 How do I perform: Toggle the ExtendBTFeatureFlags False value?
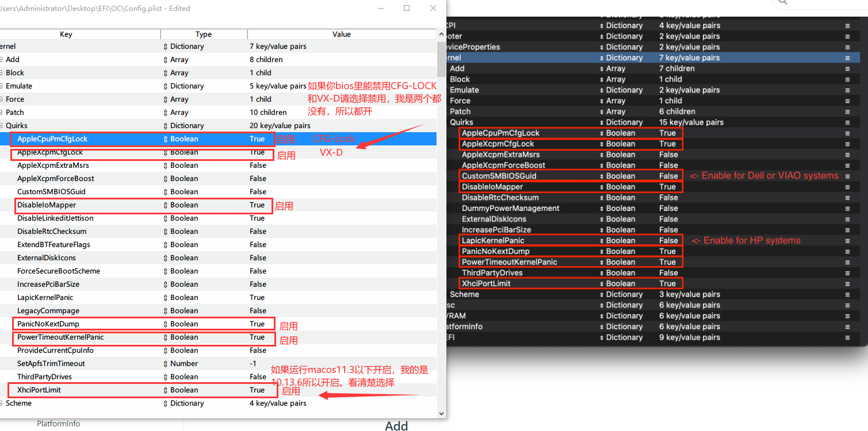258,245
